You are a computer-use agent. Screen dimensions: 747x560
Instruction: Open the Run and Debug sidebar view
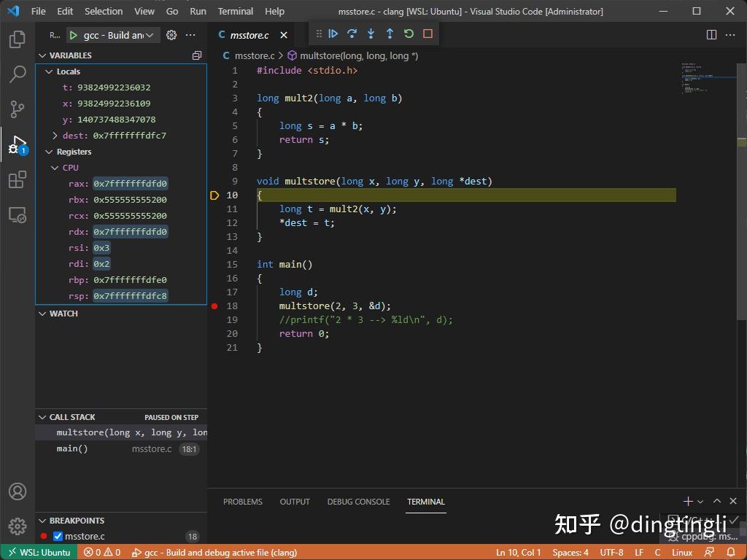(x=18, y=144)
